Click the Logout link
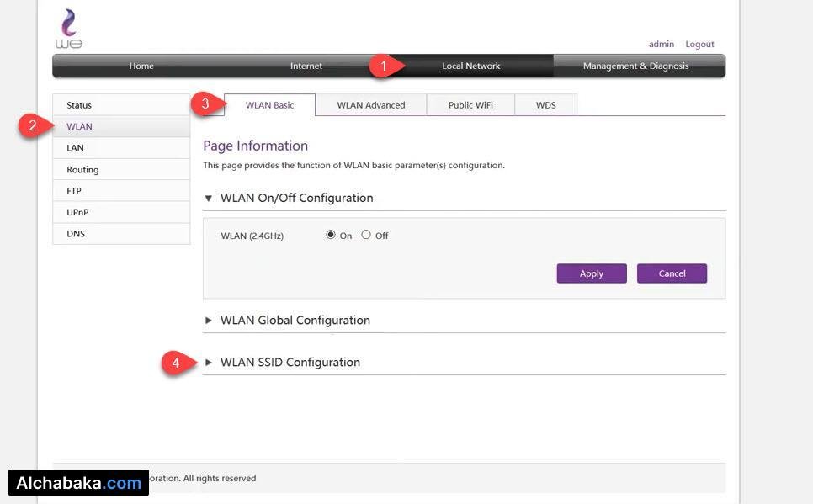This screenshot has width=813, height=504. pos(699,45)
